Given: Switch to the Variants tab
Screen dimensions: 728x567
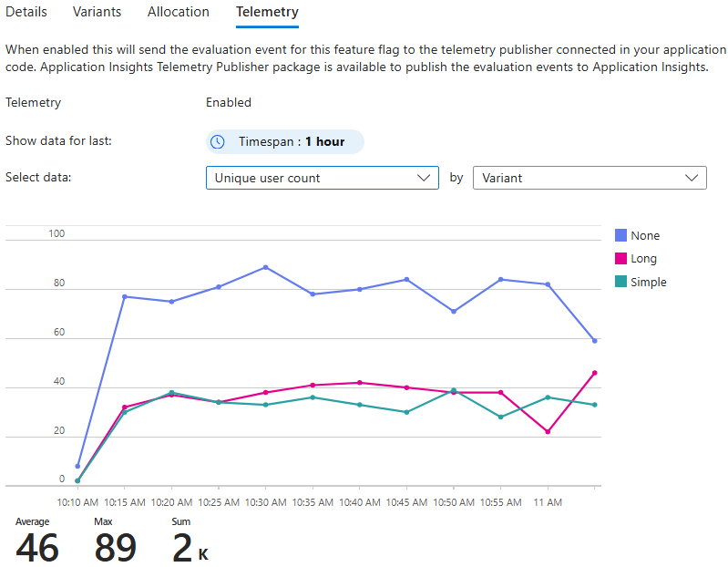Looking at the screenshot, I should [x=97, y=12].
